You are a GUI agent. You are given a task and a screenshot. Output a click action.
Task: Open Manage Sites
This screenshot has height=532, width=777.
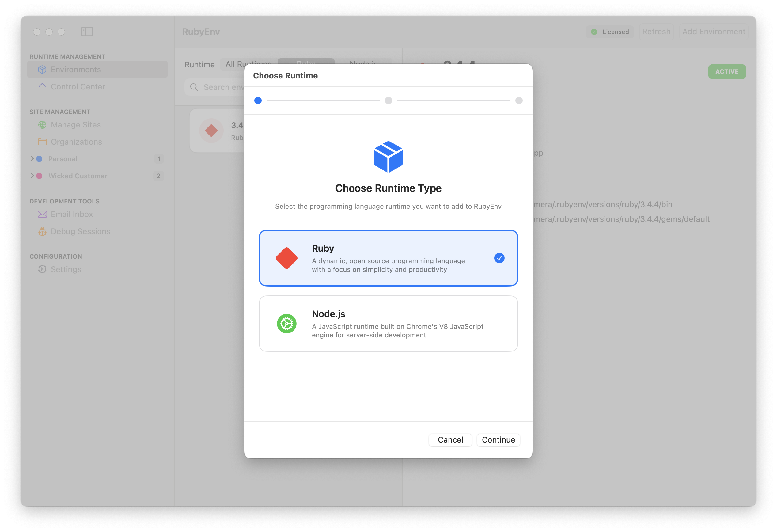coord(97,125)
